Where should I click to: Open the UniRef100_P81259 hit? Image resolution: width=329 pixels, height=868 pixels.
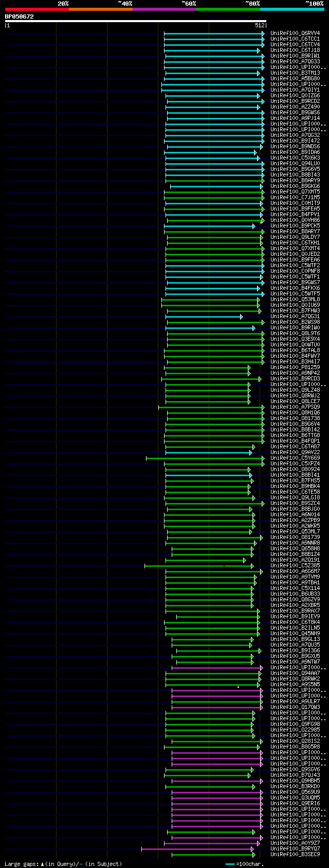click(x=295, y=367)
